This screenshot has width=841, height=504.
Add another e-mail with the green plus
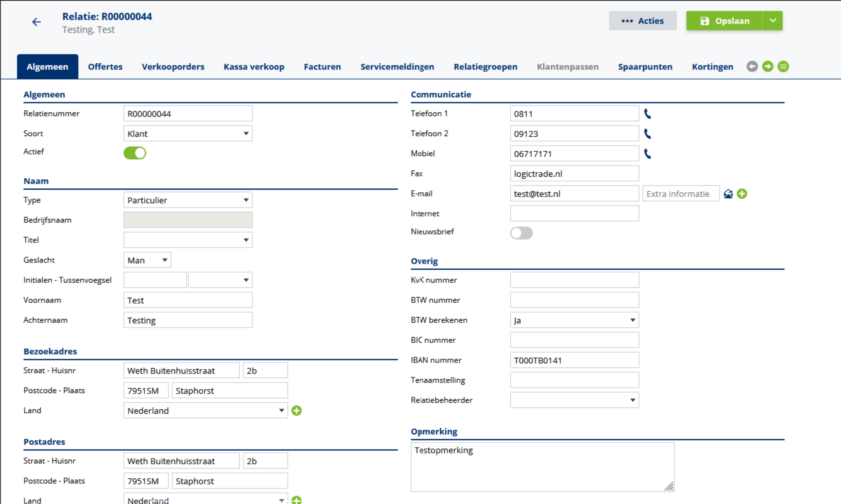point(742,194)
